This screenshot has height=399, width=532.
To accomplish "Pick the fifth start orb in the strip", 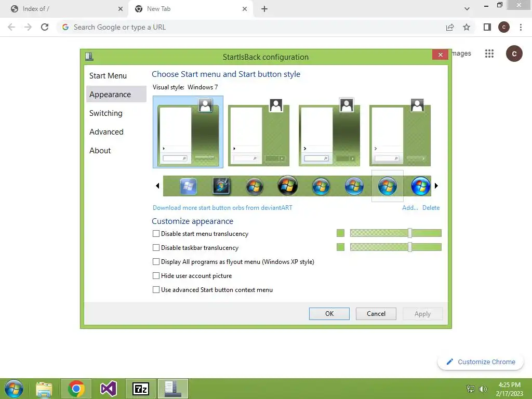I will click(x=321, y=187).
